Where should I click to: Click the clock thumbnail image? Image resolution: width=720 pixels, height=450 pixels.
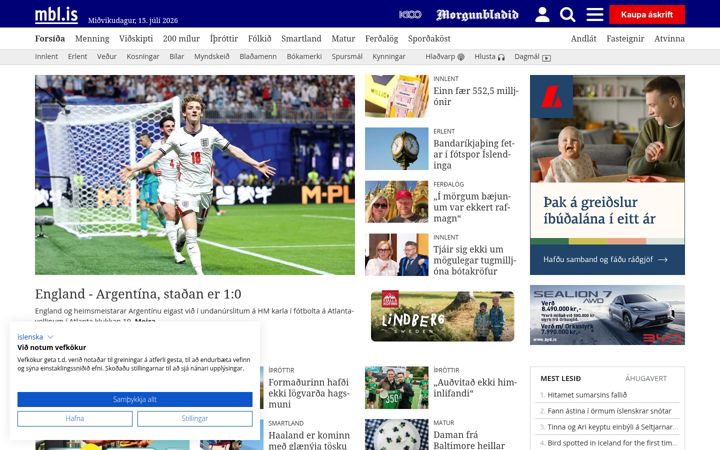tap(397, 149)
